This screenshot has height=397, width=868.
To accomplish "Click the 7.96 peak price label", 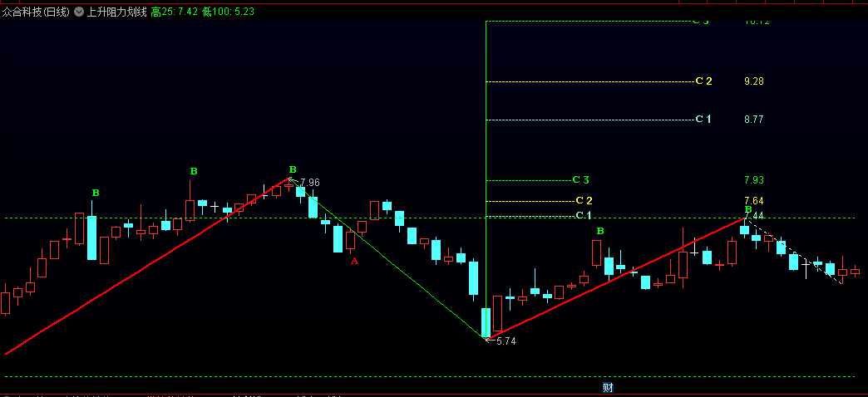I will pos(309,183).
